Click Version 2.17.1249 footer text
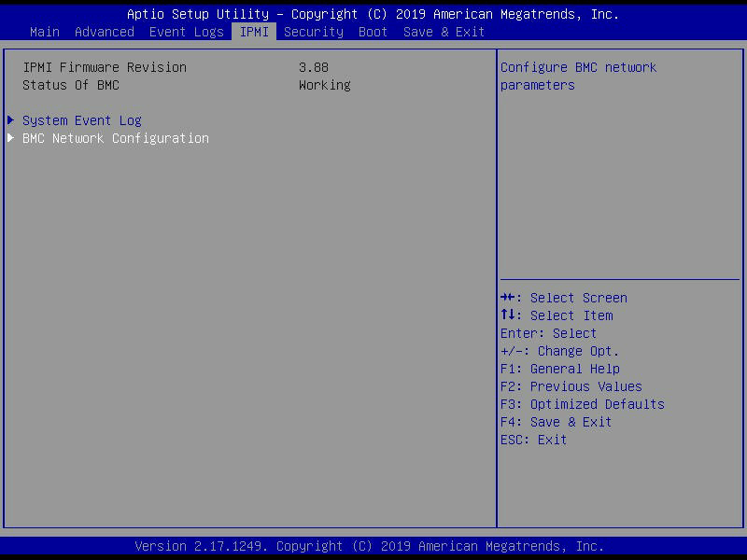The image size is (747, 560). tap(369, 546)
